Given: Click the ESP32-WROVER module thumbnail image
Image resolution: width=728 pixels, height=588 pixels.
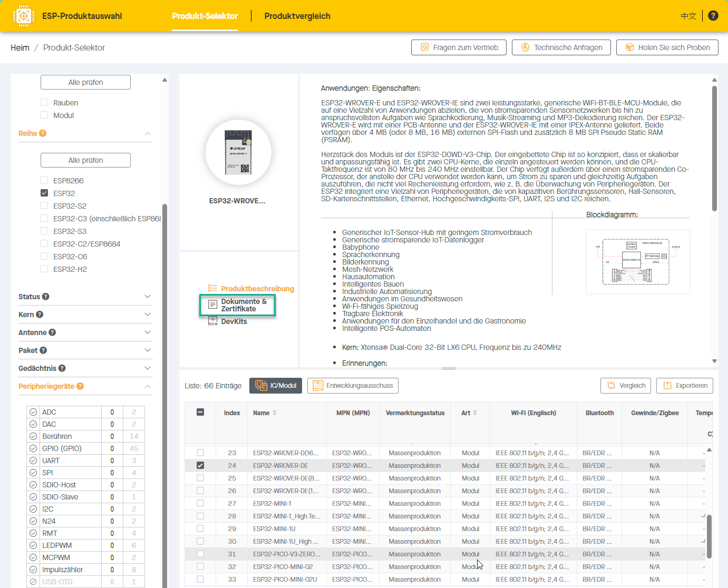Looking at the screenshot, I should pos(238,152).
